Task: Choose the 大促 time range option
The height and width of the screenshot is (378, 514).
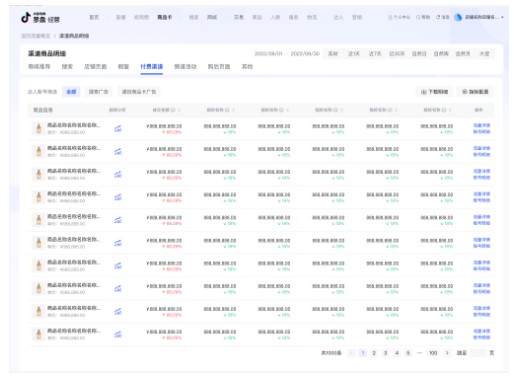Action: [x=484, y=54]
